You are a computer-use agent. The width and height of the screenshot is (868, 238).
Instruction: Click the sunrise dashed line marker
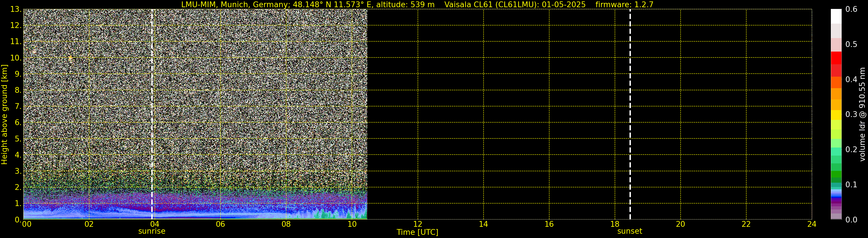[x=152, y=114]
